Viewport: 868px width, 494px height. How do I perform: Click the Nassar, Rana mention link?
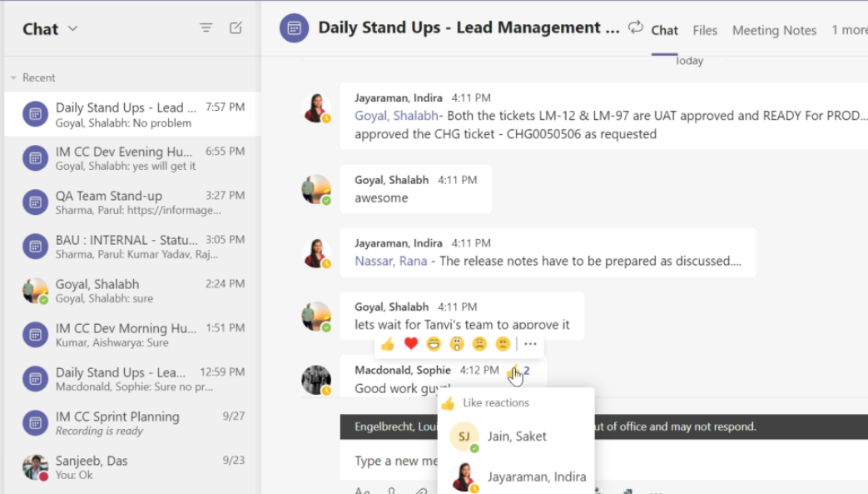(x=391, y=261)
